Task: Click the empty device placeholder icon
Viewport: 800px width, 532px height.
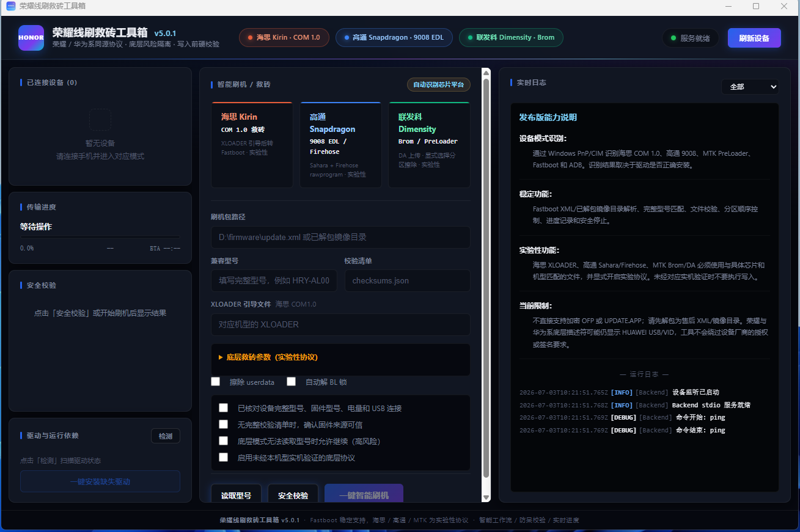Action: (x=100, y=120)
